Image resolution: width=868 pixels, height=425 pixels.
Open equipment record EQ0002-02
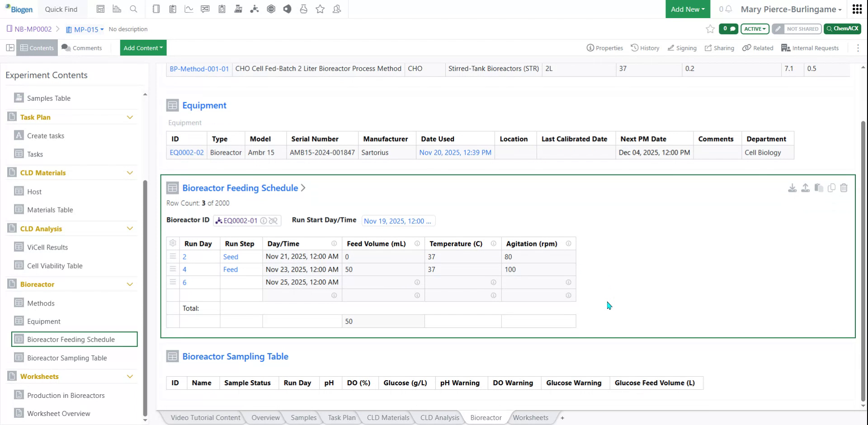tap(186, 152)
